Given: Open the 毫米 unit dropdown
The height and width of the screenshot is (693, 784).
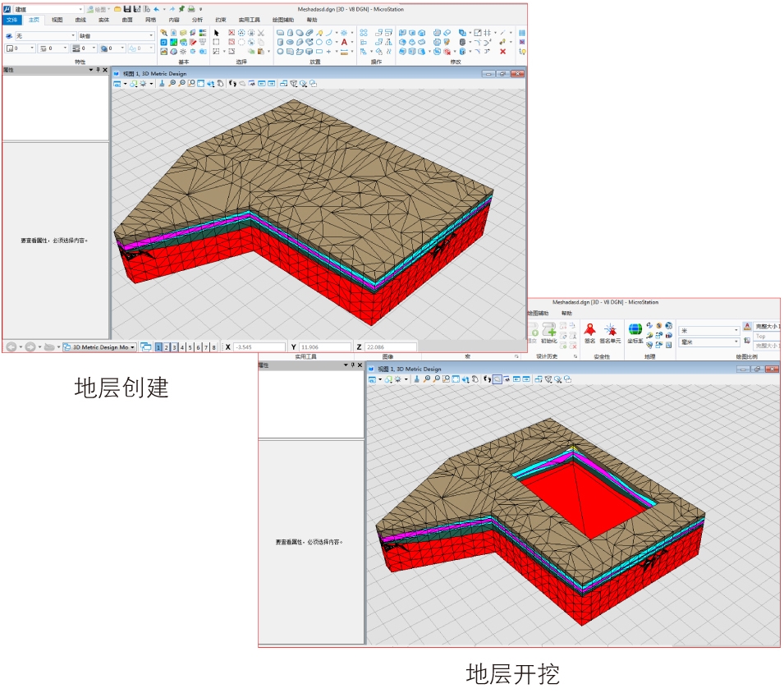Looking at the screenshot, I should 736,342.
